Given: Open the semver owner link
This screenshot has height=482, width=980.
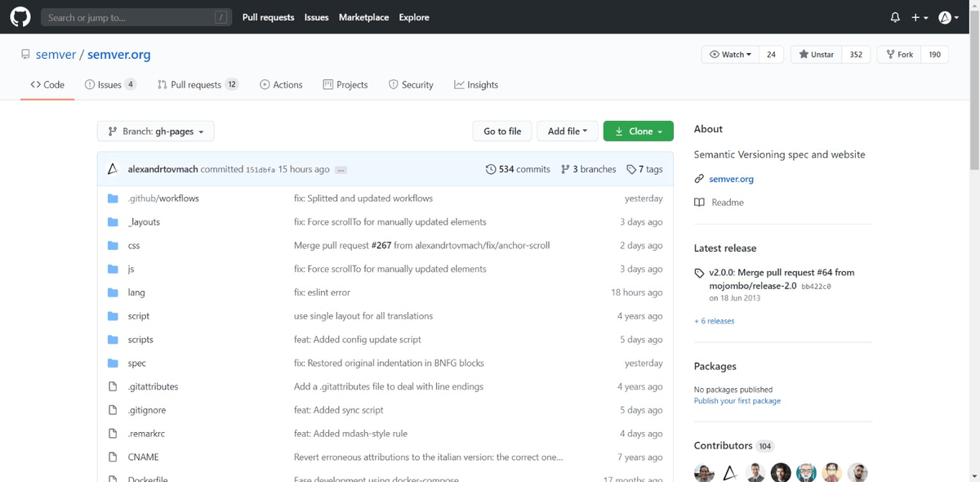Looking at the screenshot, I should (x=56, y=55).
